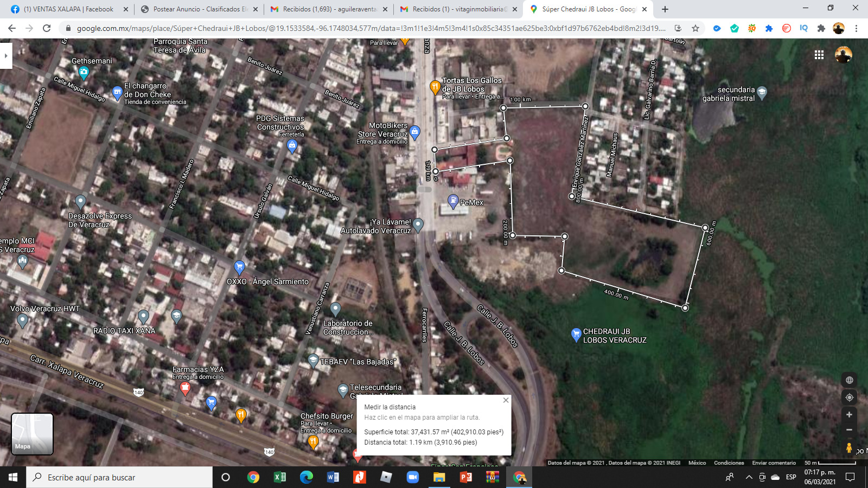Zoom out of the map
This screenshot has width=868, height=488.
coord(849,430)
